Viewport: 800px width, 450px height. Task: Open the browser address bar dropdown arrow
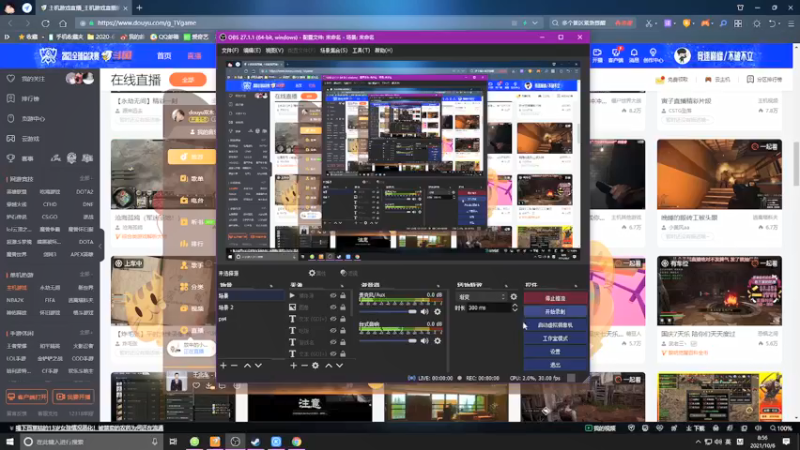pyautogui.click(x=535, y=23)
